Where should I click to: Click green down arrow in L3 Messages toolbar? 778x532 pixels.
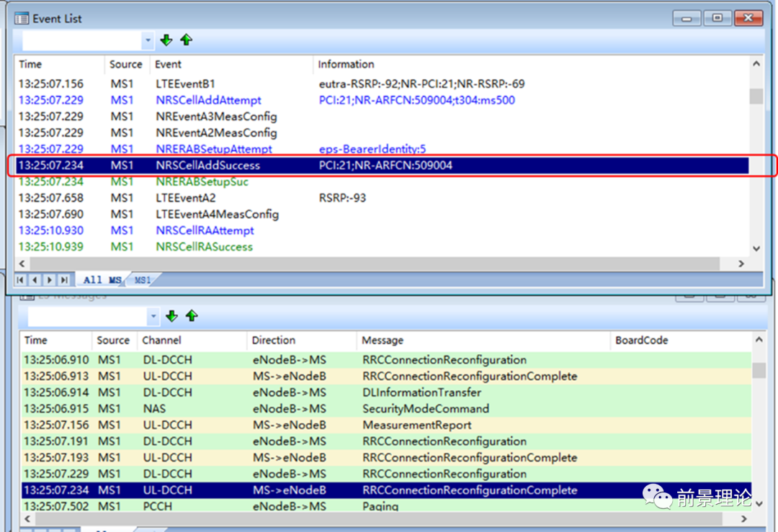(x=171, y=316)
